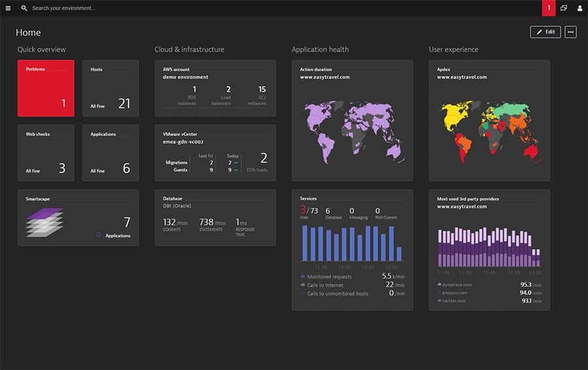Open the Database DB1 Oracle tile
Image resolution: width=588 pixels, height=370 pixels.
pyautogui.click(x=215, y=218)
